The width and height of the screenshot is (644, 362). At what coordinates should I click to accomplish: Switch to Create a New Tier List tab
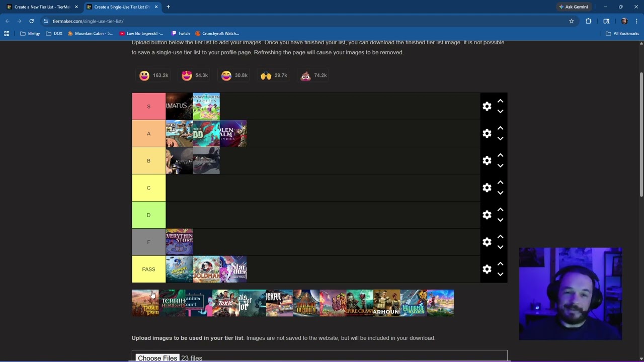point(42,7)
